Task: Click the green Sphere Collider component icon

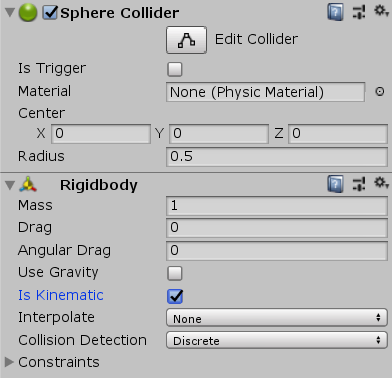Action: (x=28, y=13)
